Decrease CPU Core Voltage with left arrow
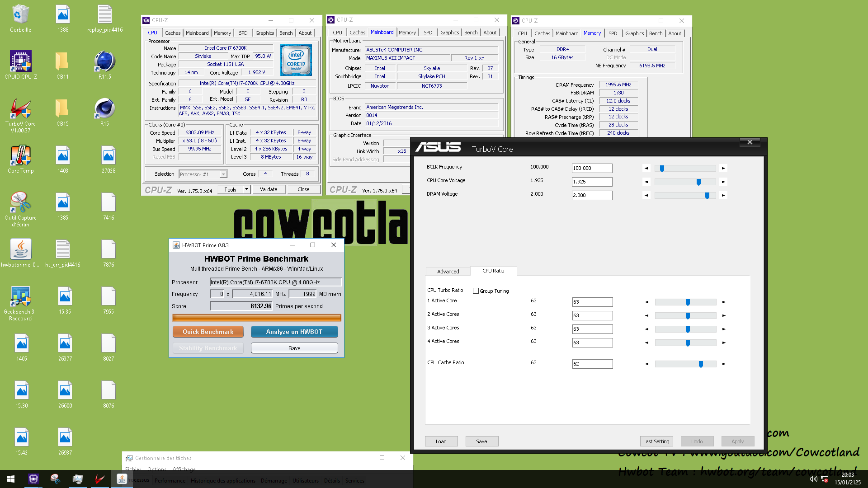The image size is (868, 488). [x=646, y=182]
